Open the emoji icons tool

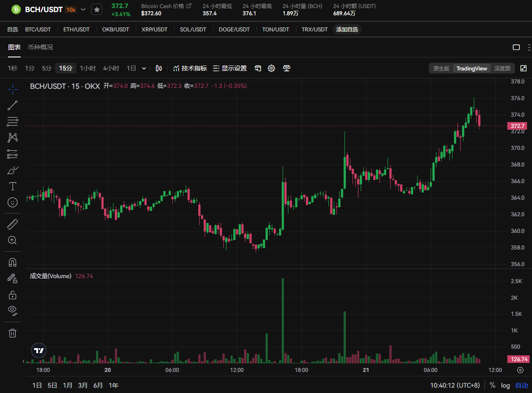click(13, 203)
